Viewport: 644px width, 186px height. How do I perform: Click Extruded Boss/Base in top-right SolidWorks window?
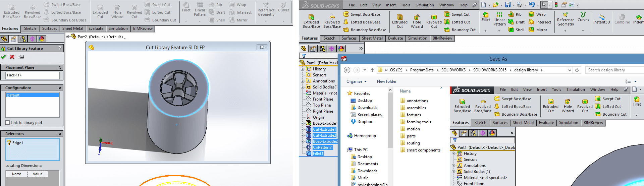(311, 21)
